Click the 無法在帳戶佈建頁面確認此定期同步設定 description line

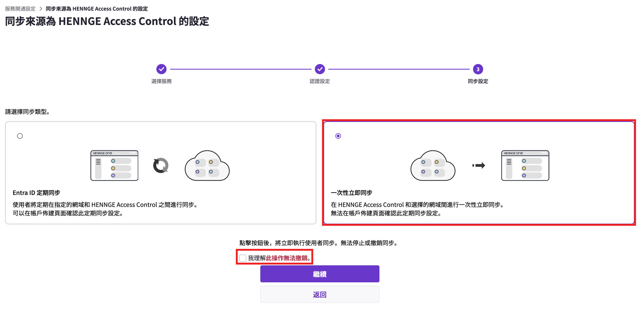point(386,213)
